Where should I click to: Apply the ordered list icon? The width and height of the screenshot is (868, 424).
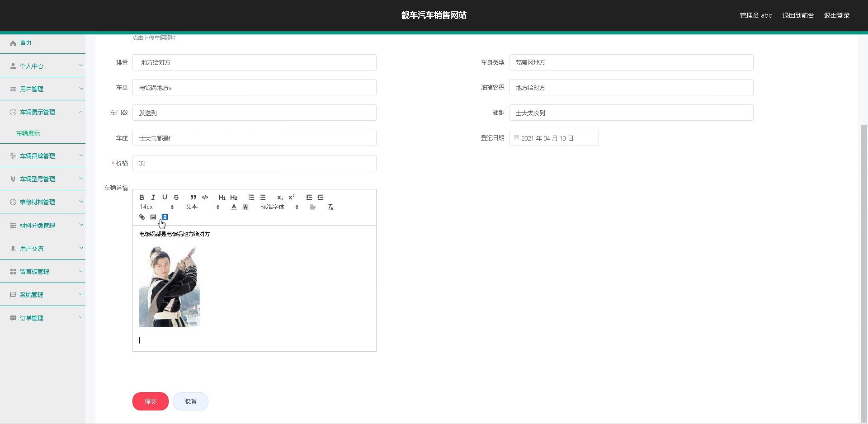point(251,197)
